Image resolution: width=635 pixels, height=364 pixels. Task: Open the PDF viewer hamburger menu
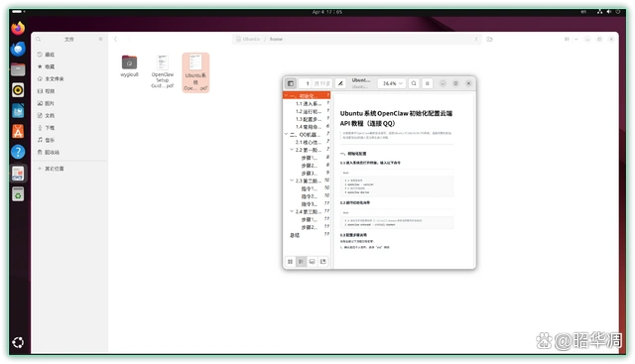428,83
